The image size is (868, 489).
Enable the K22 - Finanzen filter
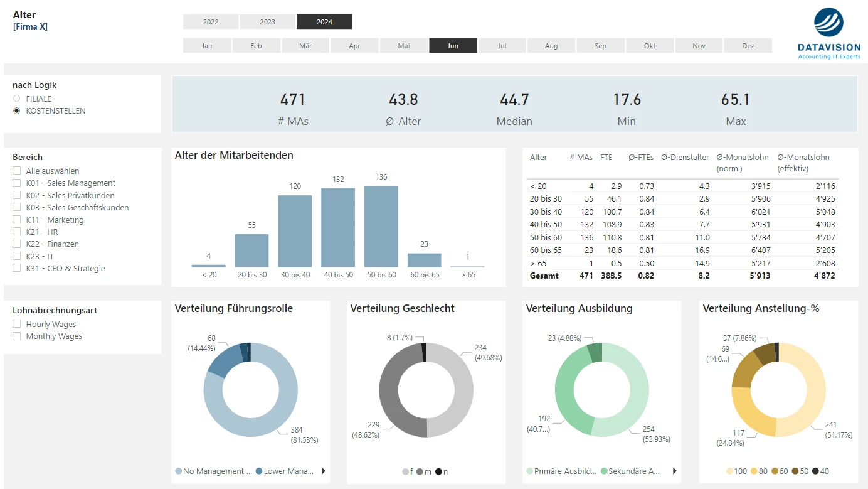17,244
